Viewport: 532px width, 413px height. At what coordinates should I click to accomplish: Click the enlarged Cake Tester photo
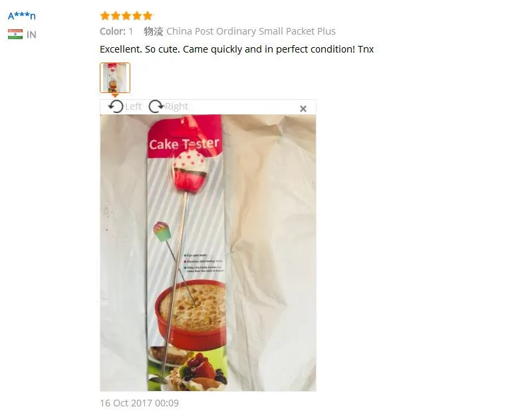(x=208, y=253)
